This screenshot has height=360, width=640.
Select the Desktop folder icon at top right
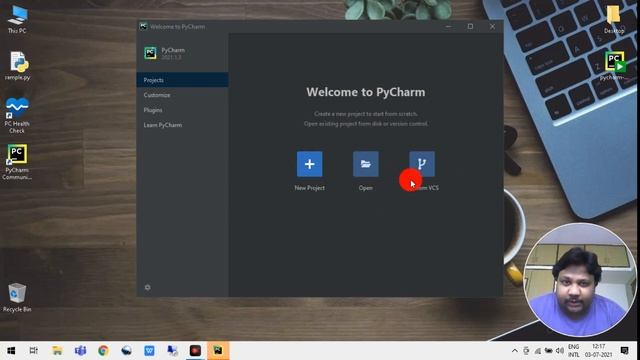[614, 19]
